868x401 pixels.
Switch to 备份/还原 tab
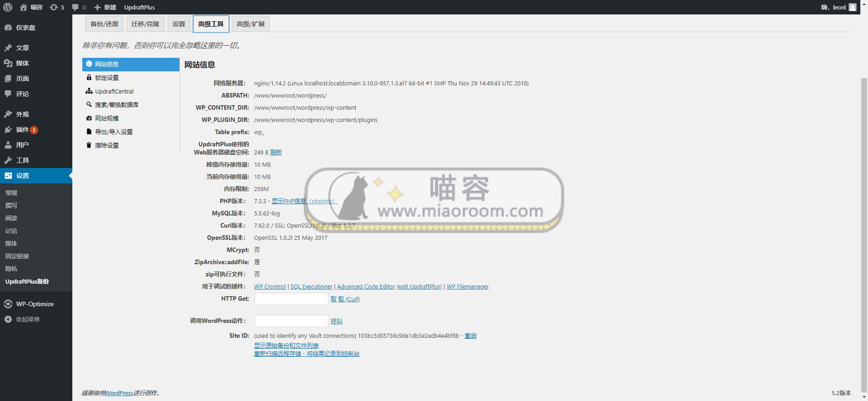pyautogui.click(x=104, y=24)
